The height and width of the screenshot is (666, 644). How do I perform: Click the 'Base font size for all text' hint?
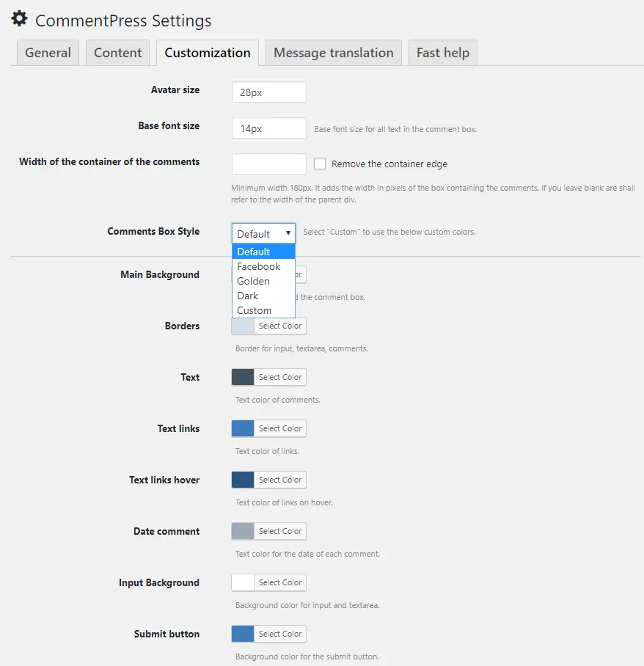point(395,129)
